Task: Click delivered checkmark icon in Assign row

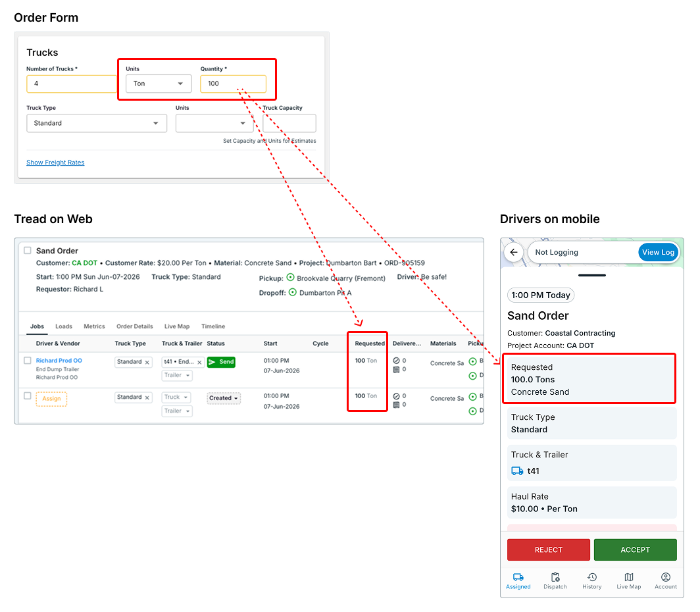Action: click(x=396, y=396)
